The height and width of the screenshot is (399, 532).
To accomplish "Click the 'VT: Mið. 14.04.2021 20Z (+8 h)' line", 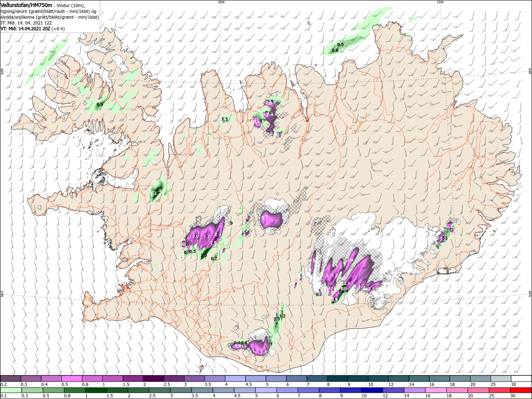I will tap(32, 29).
